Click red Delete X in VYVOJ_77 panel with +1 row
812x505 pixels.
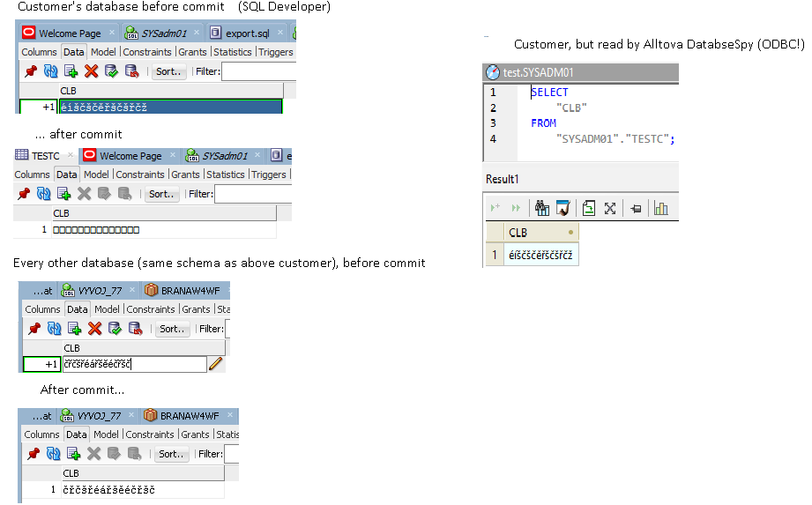[x=94, y=329]
